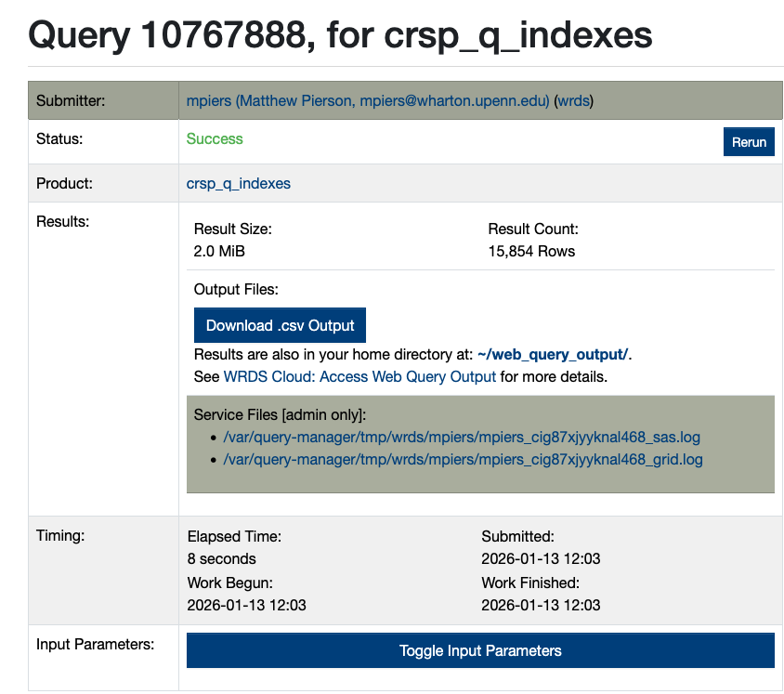The image size is (784, 694).
Task: Open the sas.log service file
Action: (x=462, y=437)
